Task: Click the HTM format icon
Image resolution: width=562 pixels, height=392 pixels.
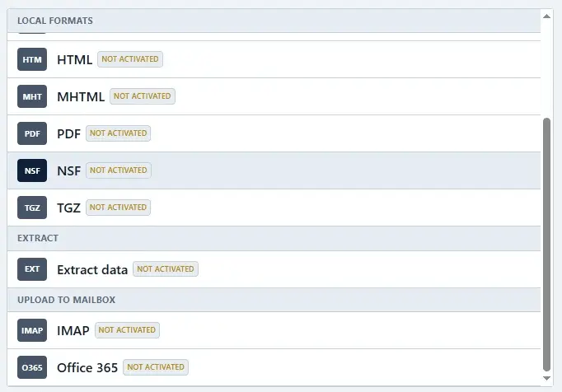Action: tap(32, 59)
